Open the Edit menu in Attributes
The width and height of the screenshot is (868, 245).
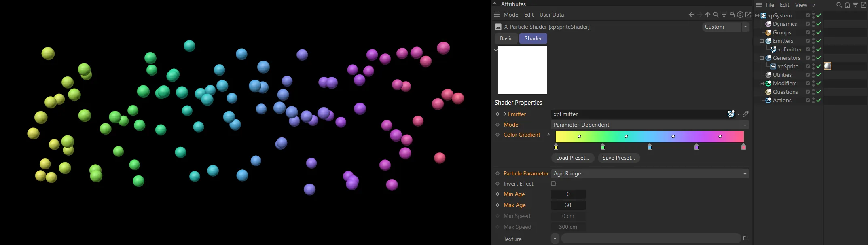tap(529, 15)
